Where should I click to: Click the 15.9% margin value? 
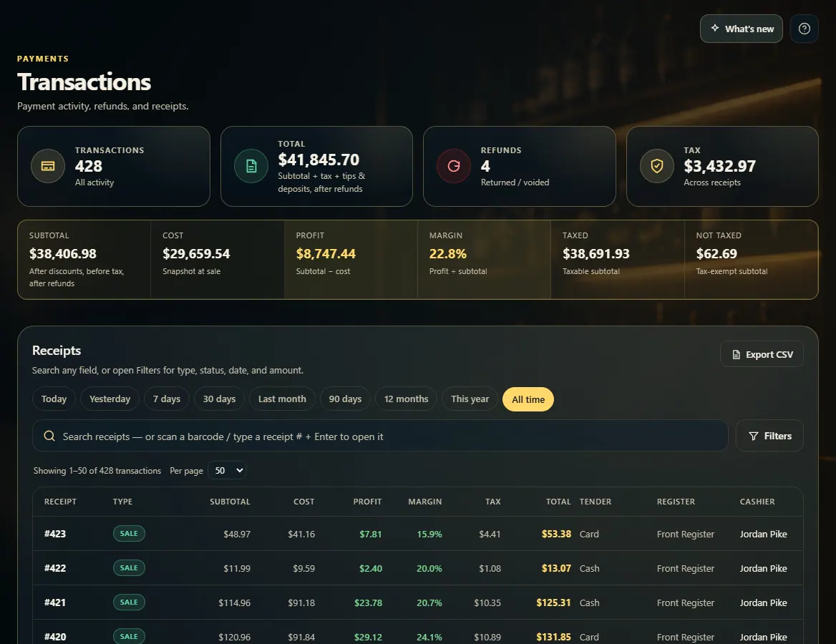[x=429, y=535]
